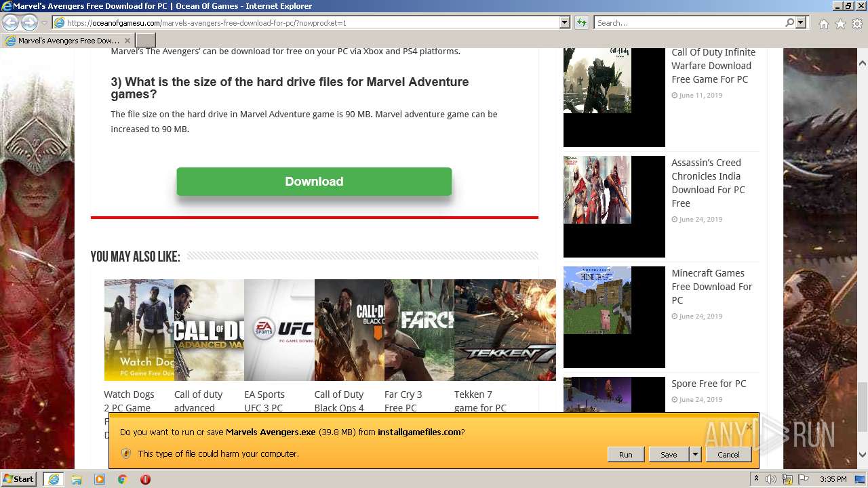Viewport: 868px width, 488px height.
Task: Click Save in download prompt
Action: tap(669, 455)
